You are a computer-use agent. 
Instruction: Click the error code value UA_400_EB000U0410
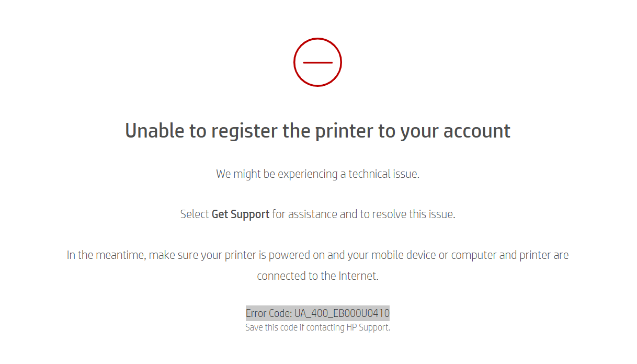pos(342,313)
